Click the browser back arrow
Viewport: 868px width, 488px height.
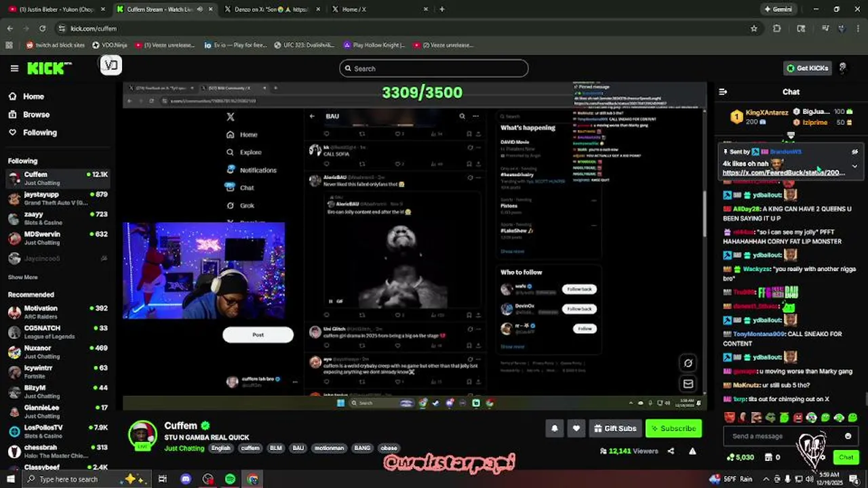(x=9, y=28)
